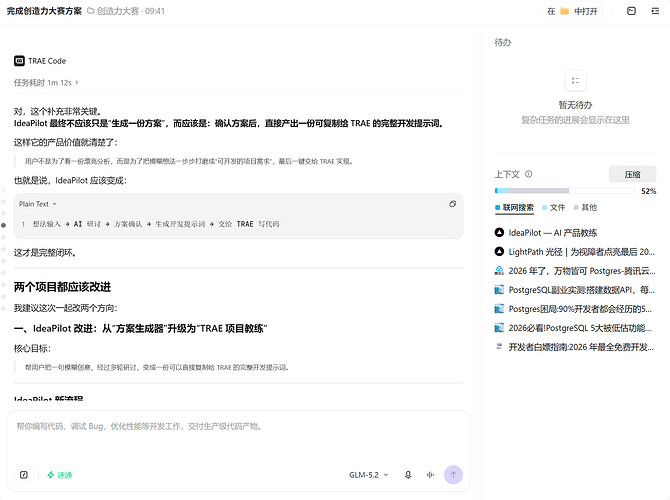The image size is (670, 500).
Task: Focus the message input field
Action: point(238,438)
